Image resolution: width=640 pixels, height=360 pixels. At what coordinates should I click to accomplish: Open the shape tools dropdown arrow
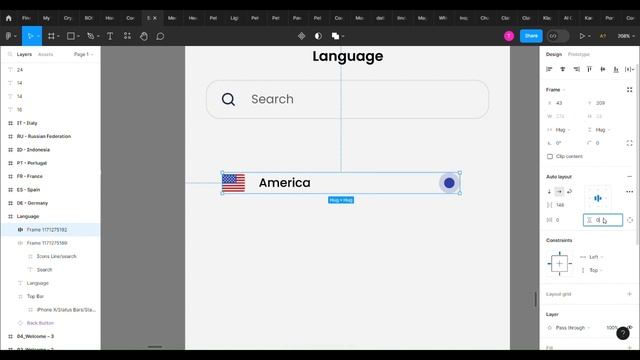[78, 36]
